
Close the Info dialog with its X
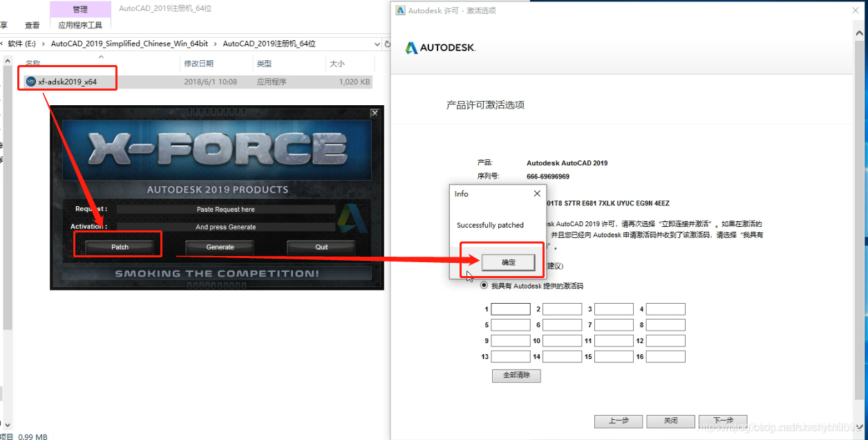537,194
